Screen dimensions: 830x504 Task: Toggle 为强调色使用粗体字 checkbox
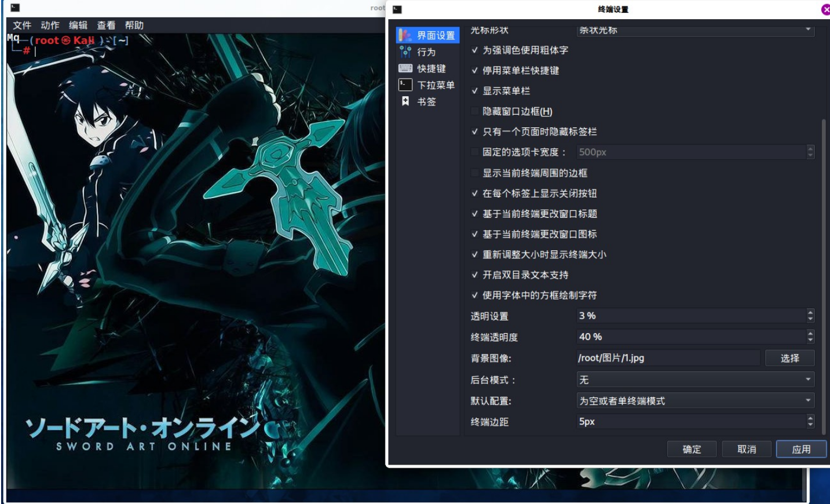click(475, 50)
